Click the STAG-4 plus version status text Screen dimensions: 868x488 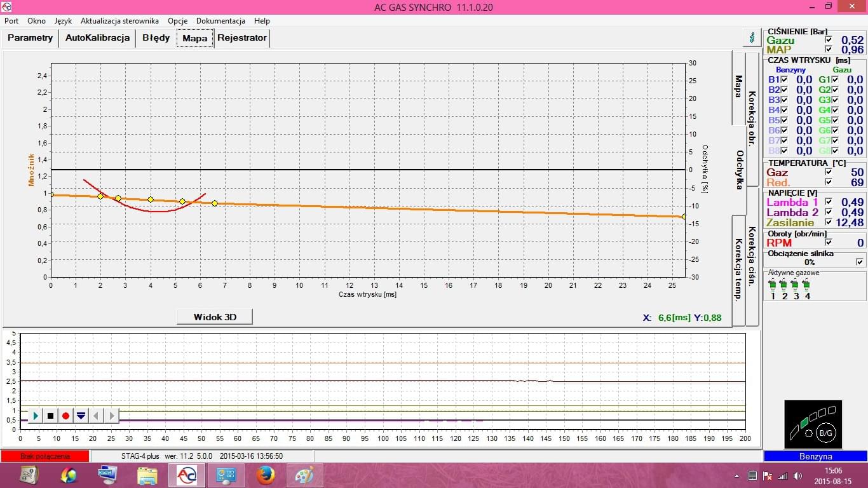click(202, 456)
